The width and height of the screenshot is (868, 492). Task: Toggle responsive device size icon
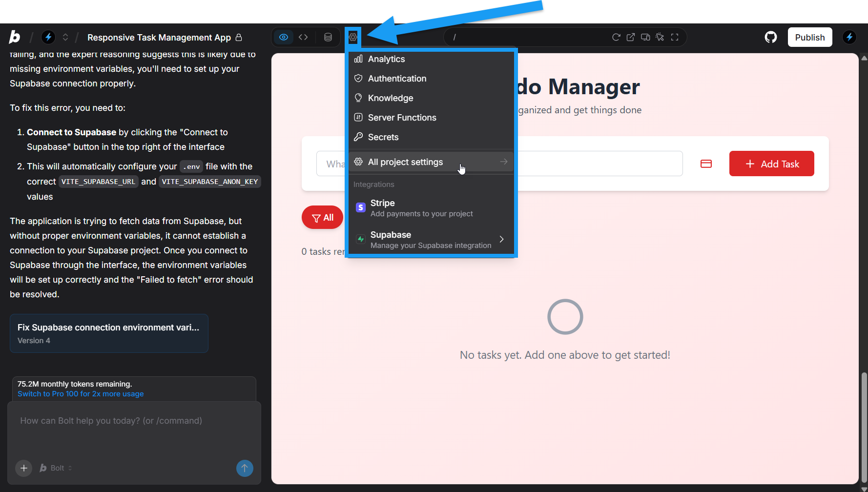coord(645,37)
